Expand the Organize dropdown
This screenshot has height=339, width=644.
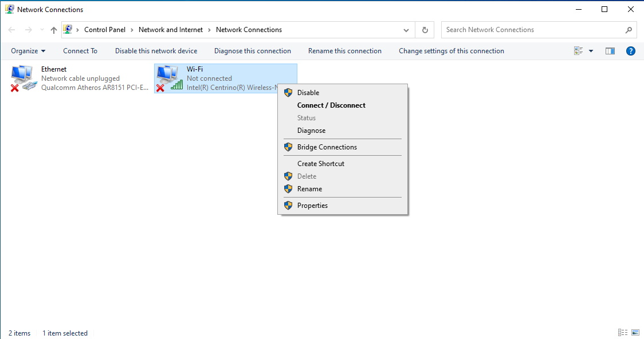click(28, 50)
